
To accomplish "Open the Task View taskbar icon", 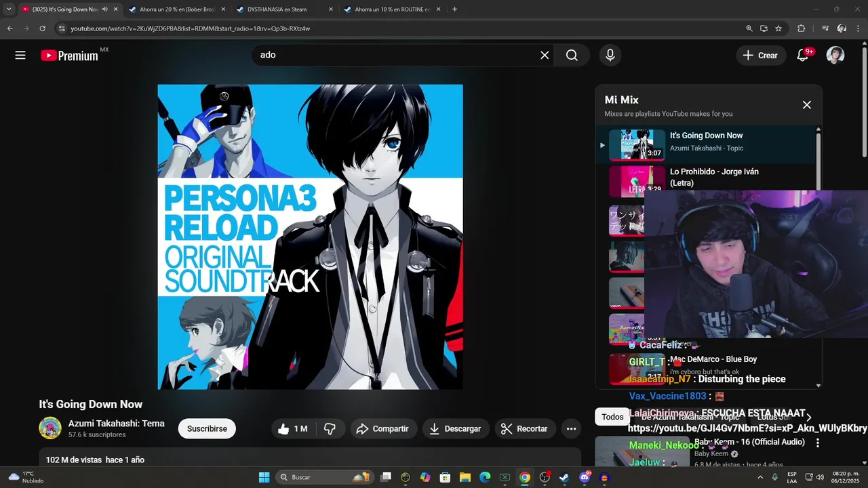I will pos(386,477).
